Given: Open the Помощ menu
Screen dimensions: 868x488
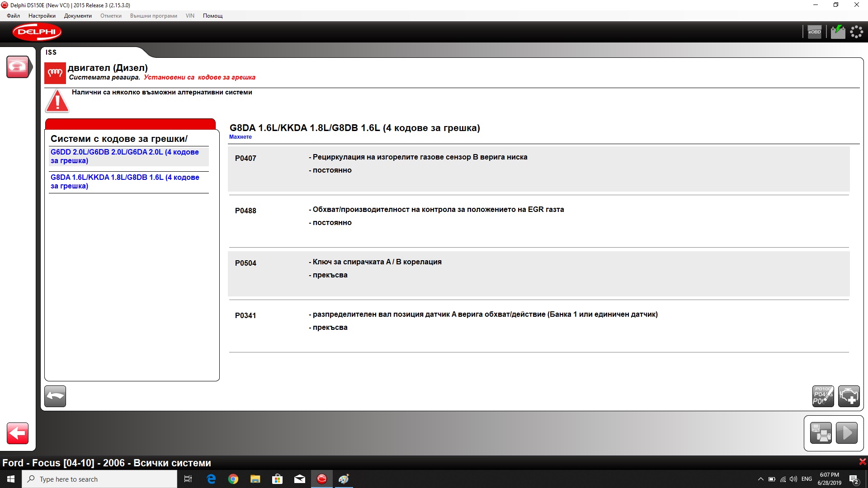Looking at the screenshot, I should coord(212,16).
